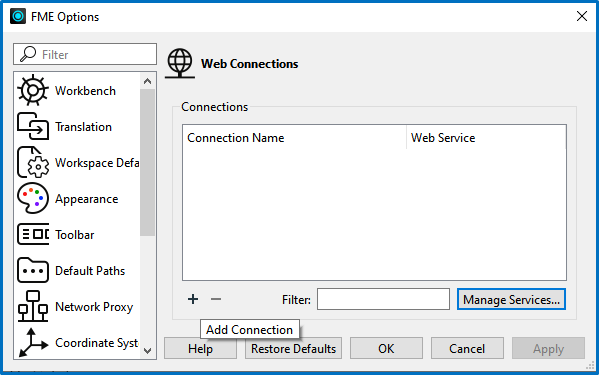
Task: Click the Workbench gear icon
Action: point(33,91)
